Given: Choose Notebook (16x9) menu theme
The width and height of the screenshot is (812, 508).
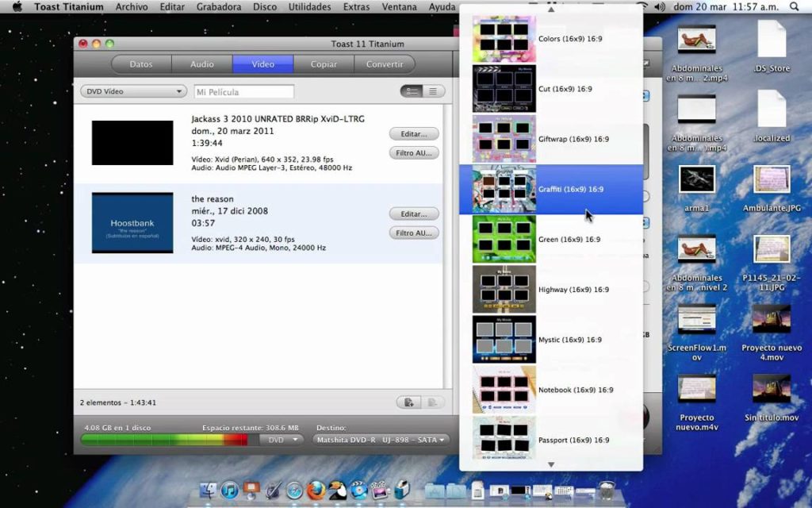Looking at the screenshot, I should [x=551, y=390].
